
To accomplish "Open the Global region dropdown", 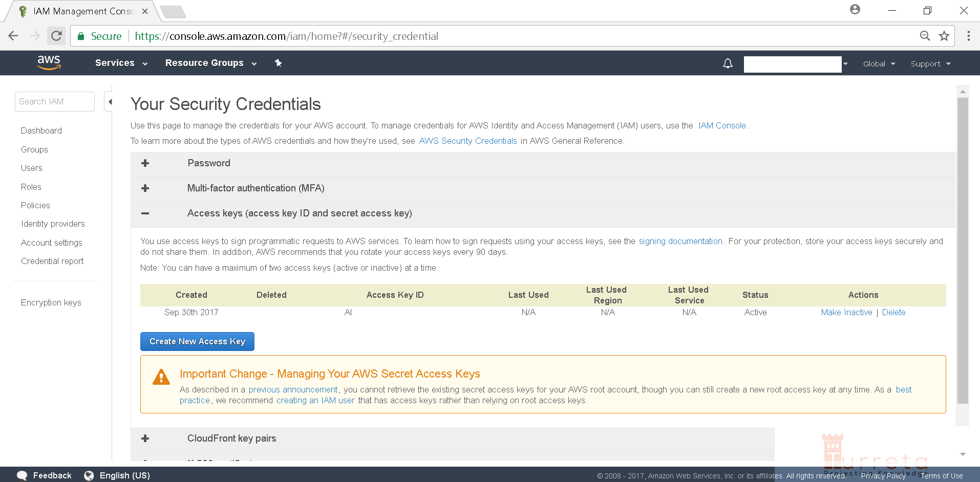I will tap(879, 64).
